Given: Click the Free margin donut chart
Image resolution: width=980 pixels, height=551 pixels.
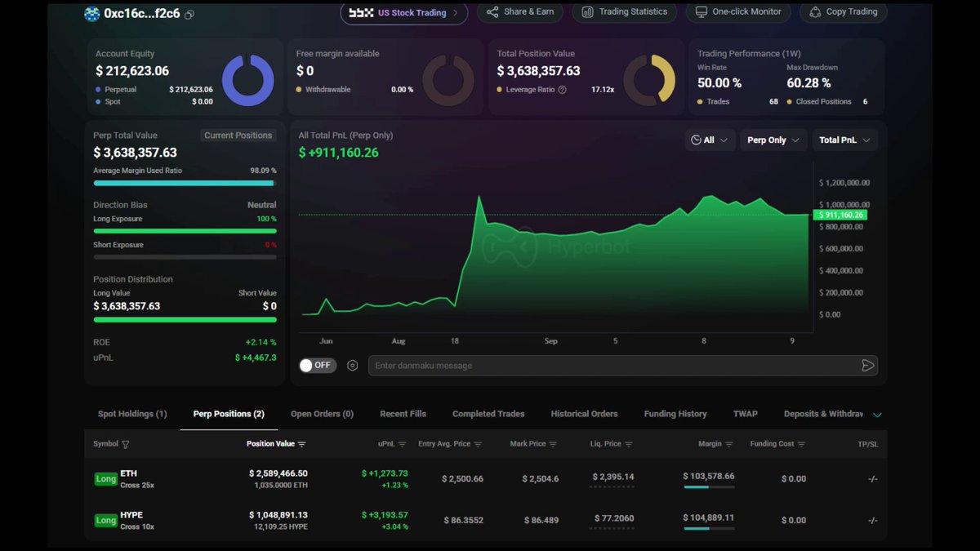Looking at the screenshot, I should point(448,80).
